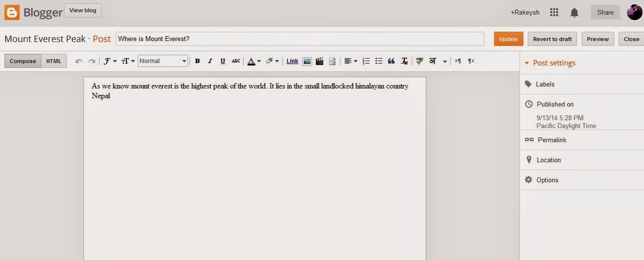Image resolution: width=644 pixels, height=260 pixels.
Task: Toggle strikethrough formatting
Action: (x=236, y=61)
